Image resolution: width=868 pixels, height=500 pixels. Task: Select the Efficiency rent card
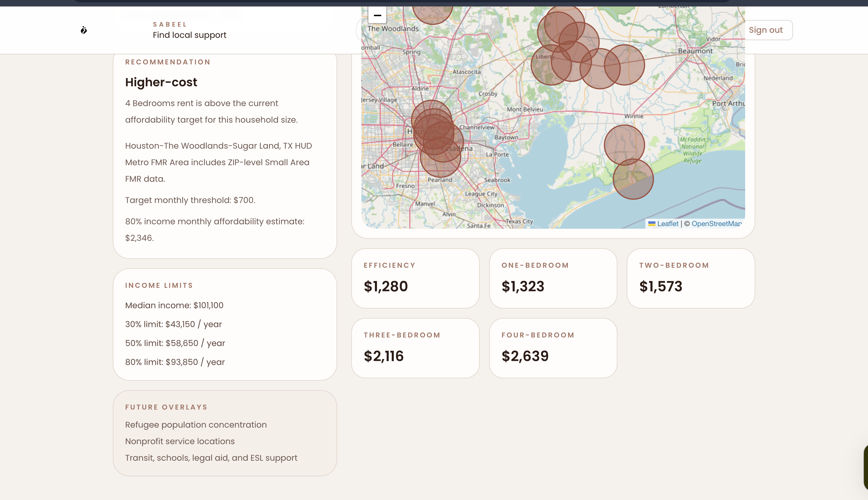[x=415, y=278]
